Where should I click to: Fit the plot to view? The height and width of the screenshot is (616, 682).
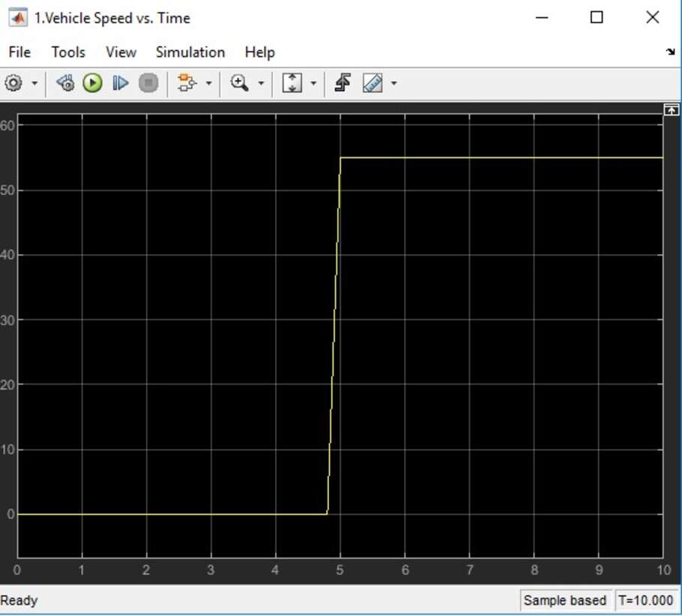click(291, 83)
